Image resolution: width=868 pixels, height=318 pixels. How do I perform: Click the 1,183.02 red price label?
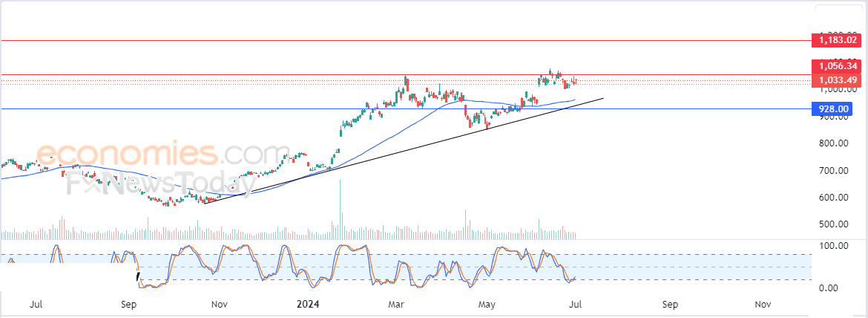[x=836, y=40]
